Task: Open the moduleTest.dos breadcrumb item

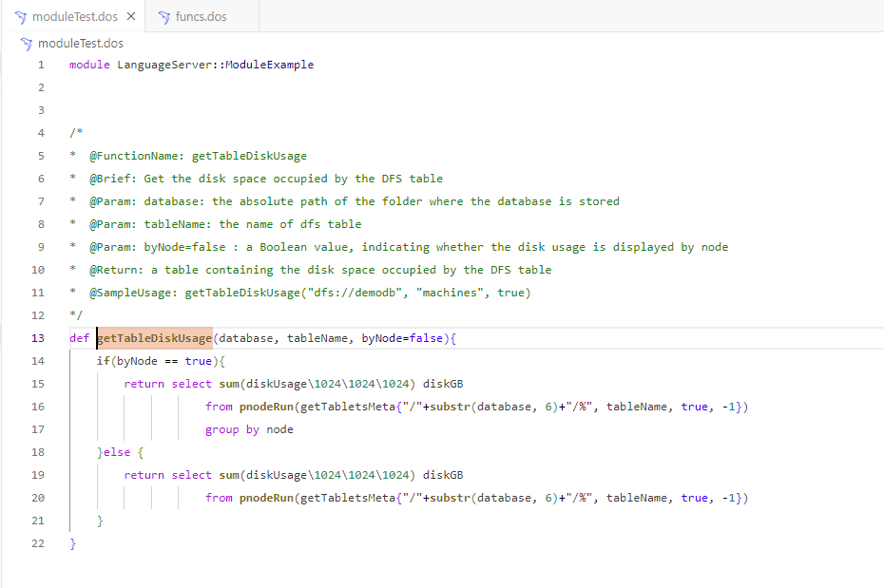Action: 80,44
